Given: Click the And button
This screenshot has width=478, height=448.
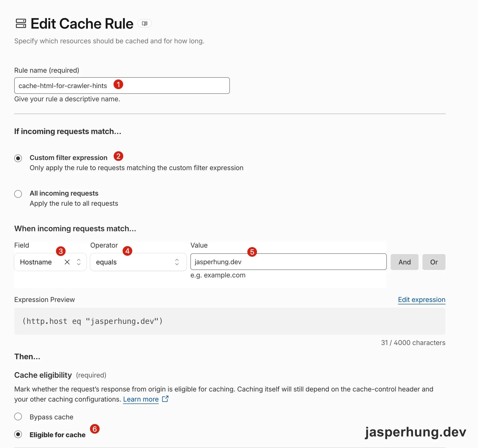Looking at the screenshot, I should (x=405, y=262).
